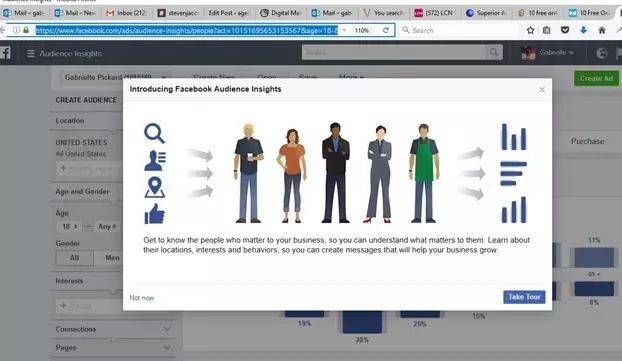This screenshot has height=361, width=622.
Task: Click the browser Search input field
Action: 459,30
